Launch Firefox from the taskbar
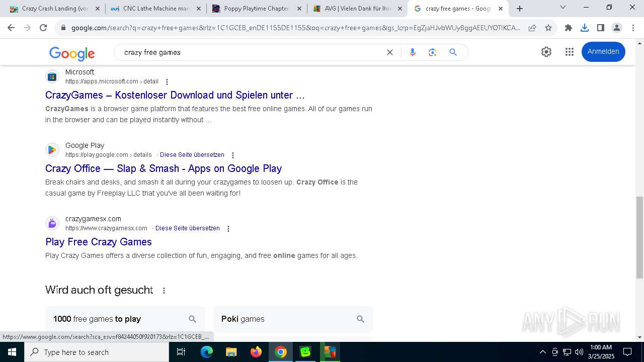This screenshot has width=644, height=362. click(x=256, y=352)
